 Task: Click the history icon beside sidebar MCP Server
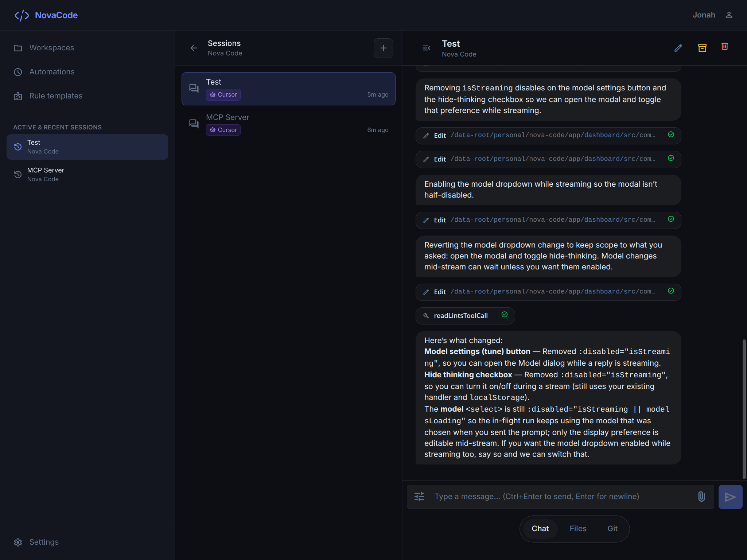18,175
